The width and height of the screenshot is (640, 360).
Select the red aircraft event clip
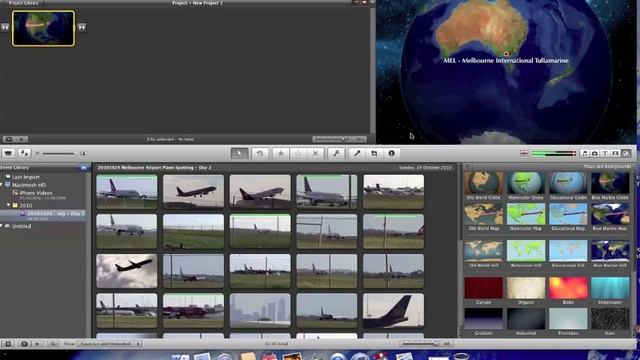pos(193,310)
